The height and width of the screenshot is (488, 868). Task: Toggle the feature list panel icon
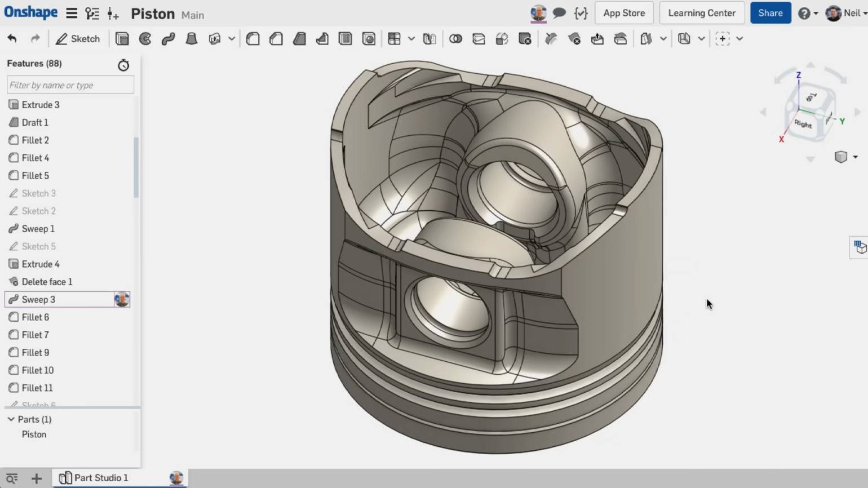click(x=92, y=14)
